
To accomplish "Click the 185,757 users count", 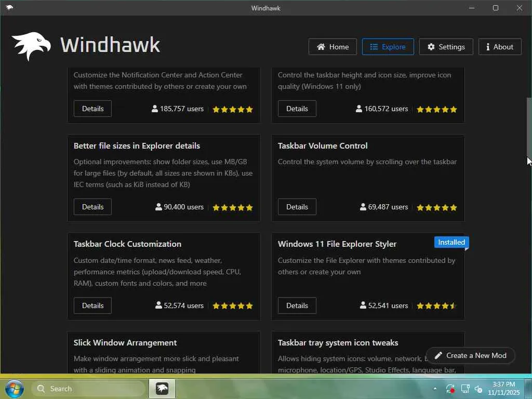I will click(178, 109).
